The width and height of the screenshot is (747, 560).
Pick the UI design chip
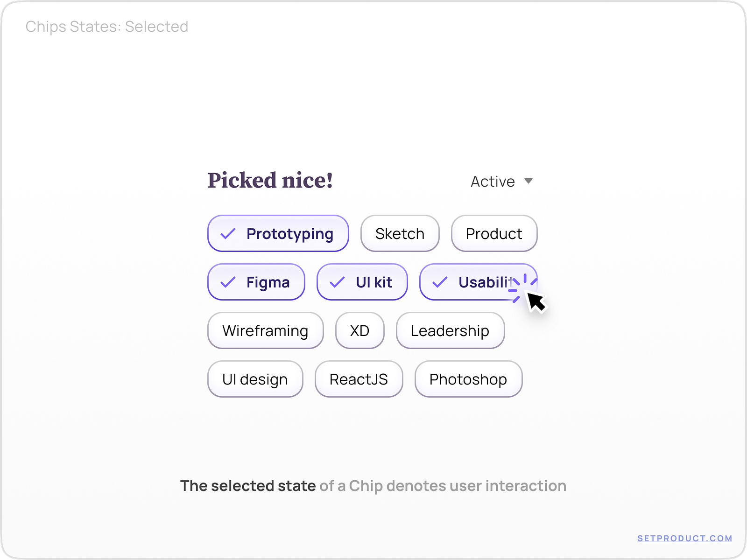pos(255,379)
